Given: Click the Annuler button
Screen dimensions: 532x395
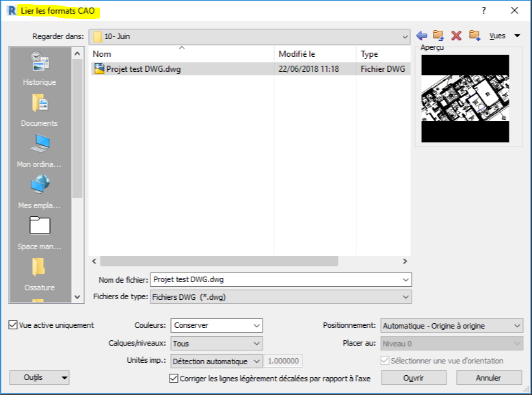Looking at the screenshot, I should tap(488, 378).
